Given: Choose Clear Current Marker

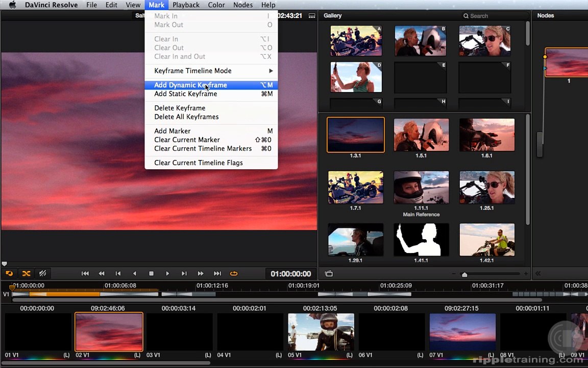Looking at the screenshot, I should 211,140.
